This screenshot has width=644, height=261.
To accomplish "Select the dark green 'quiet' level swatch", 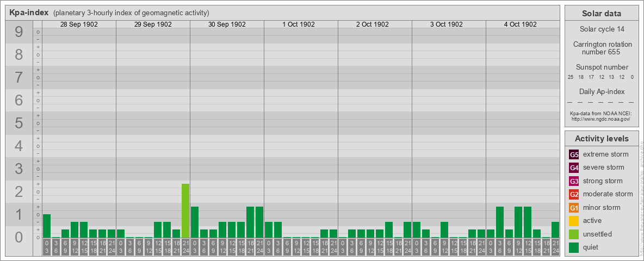I will point(574,247).
